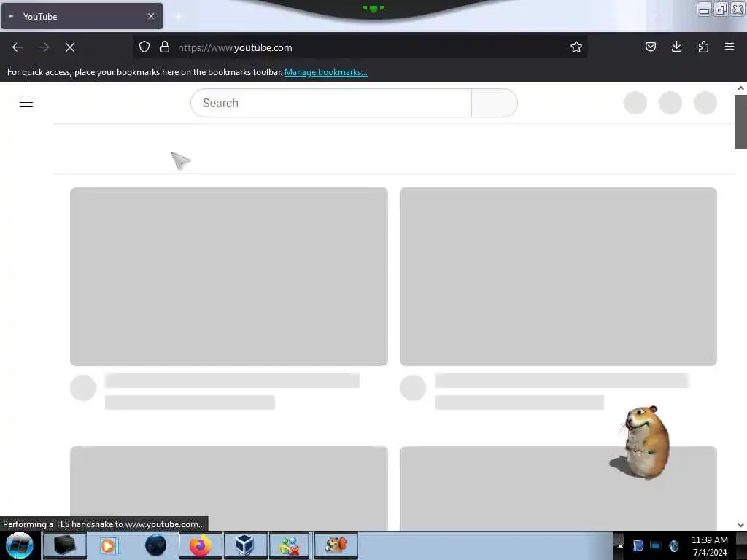Select the YouTube browser tab
This screenshot has height=560, width=747.
point(82,16)
